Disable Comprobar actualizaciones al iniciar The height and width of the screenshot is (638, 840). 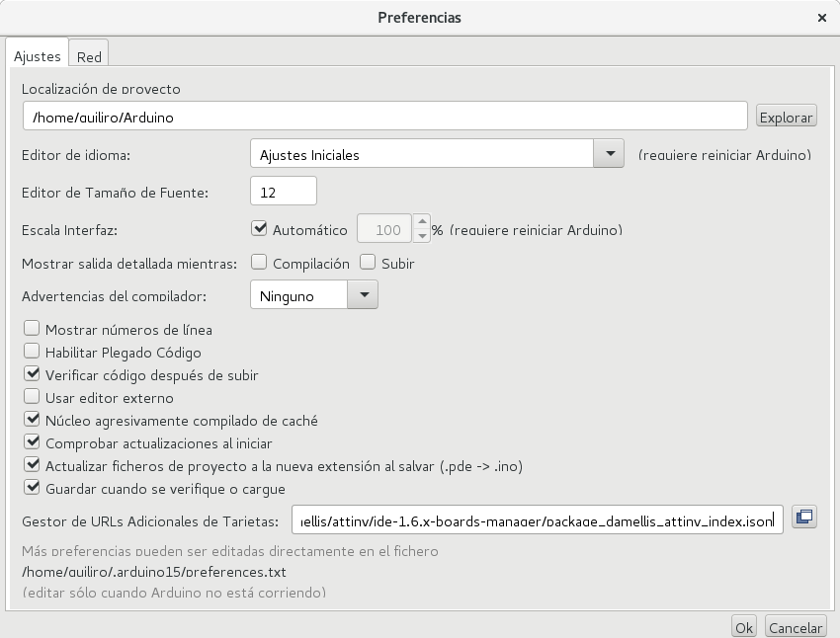32,442
